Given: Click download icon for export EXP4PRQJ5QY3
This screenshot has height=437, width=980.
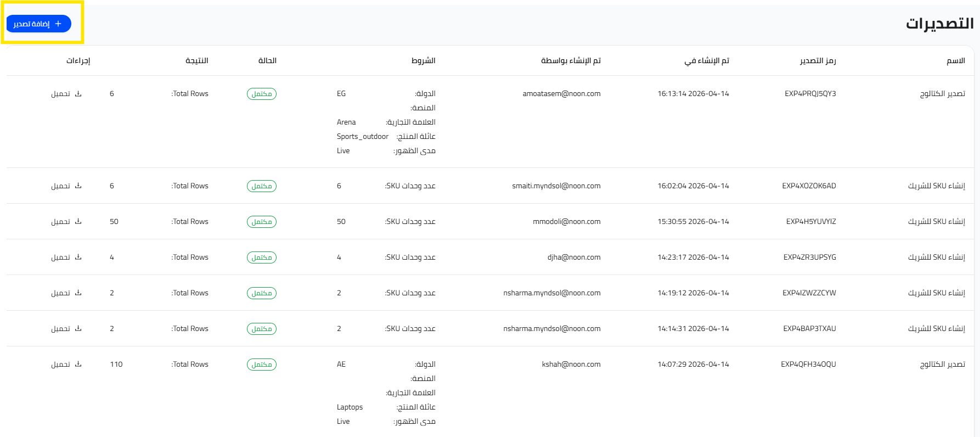Looking at the screenshot, I should [78, 94].
